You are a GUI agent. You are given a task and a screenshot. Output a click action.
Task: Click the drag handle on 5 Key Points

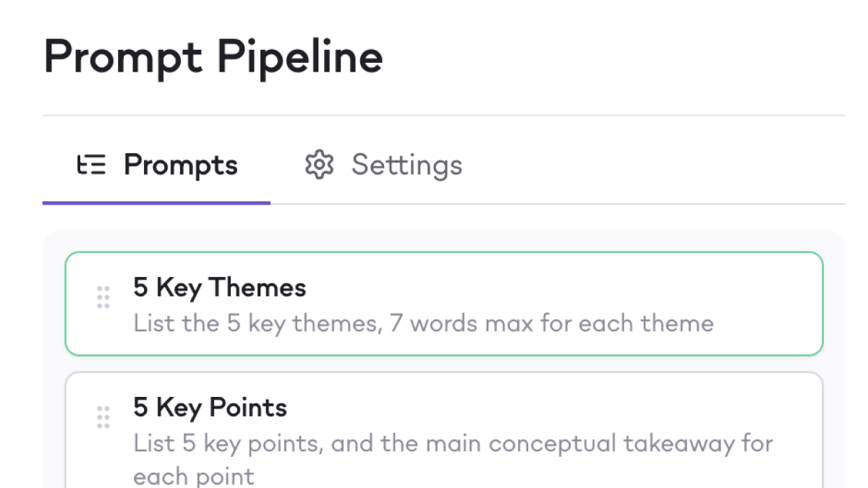point(103,417)
